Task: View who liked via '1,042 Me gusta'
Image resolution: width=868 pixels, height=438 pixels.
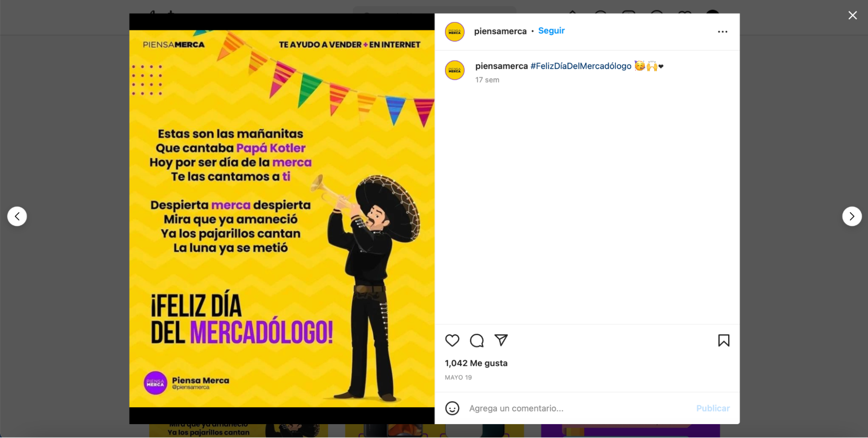Action: click(476, 363)
